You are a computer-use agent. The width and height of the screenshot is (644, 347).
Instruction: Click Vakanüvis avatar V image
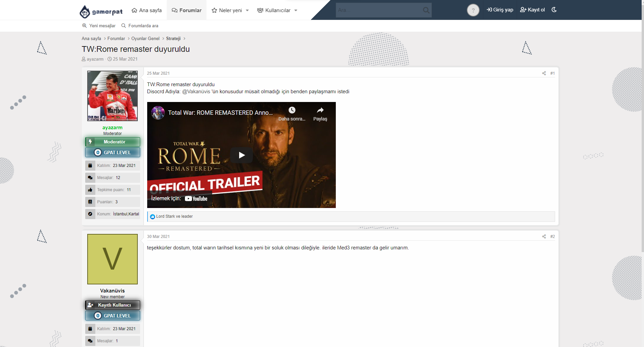pyautogui.click(x=112, y=259)
